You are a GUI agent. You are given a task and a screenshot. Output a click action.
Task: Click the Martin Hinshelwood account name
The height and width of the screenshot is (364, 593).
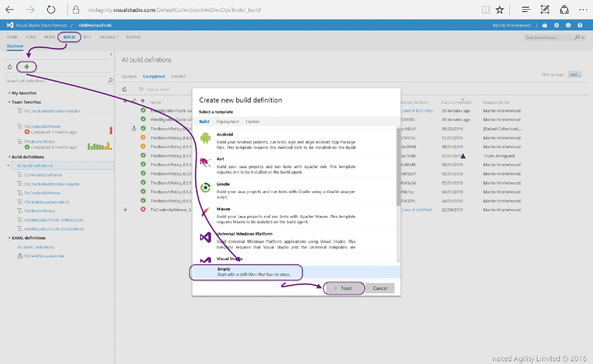click(x=511, y=26)
